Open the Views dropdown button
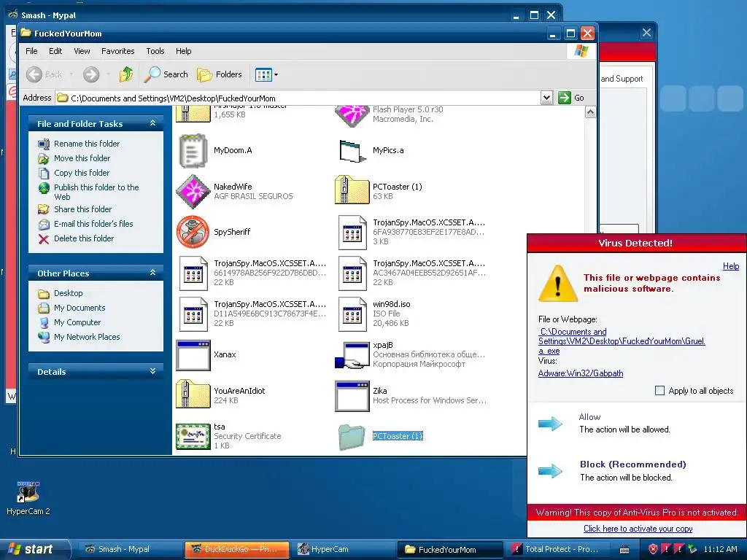Screen dimensions: 747x560 (266, 74)
